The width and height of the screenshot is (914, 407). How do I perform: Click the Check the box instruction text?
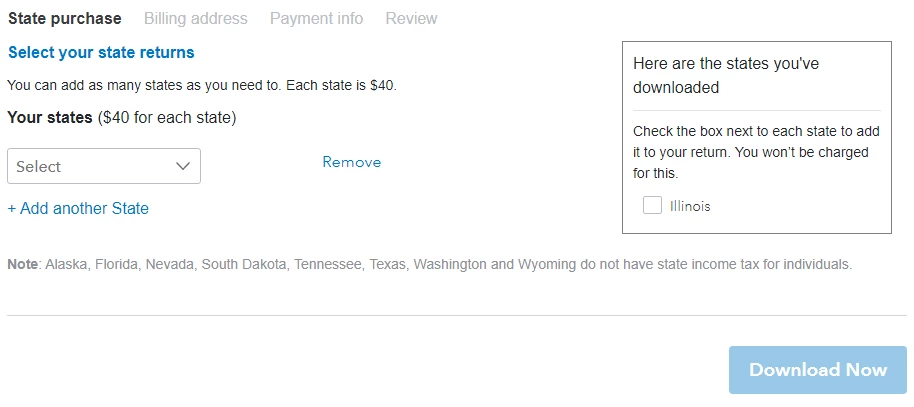(x=757, y=152)
